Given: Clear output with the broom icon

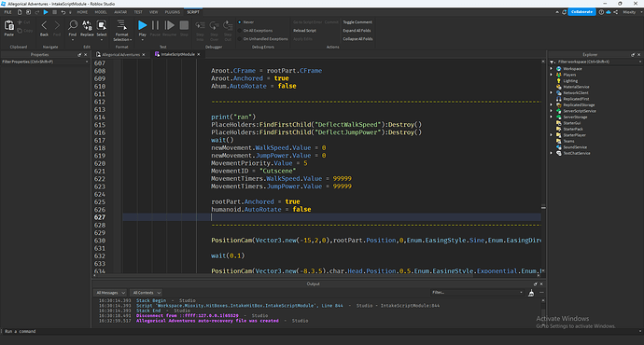Looking at the screenshot, I should click(531, 293).
